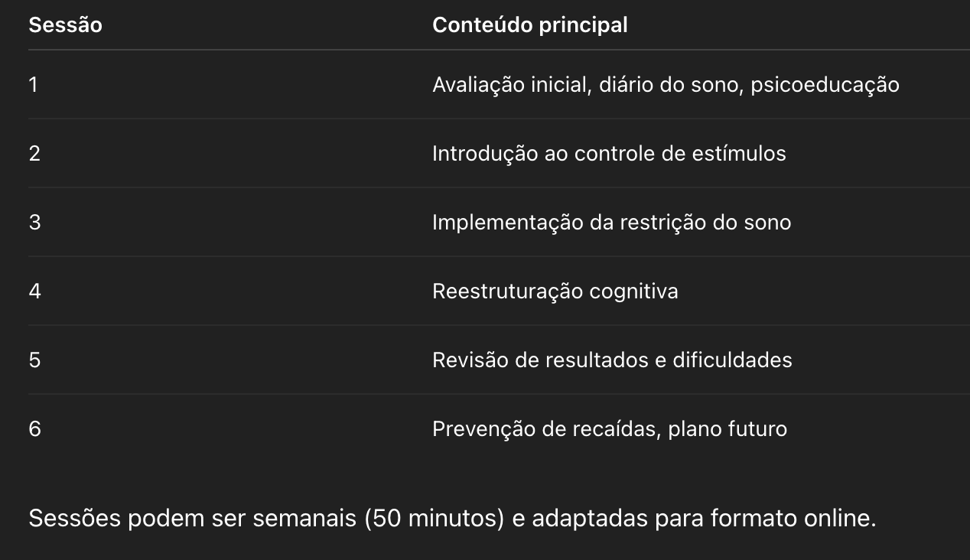970x560 pixels.
Task: Click the Conteúdo principal column header
Action: (x=529, y=25)
